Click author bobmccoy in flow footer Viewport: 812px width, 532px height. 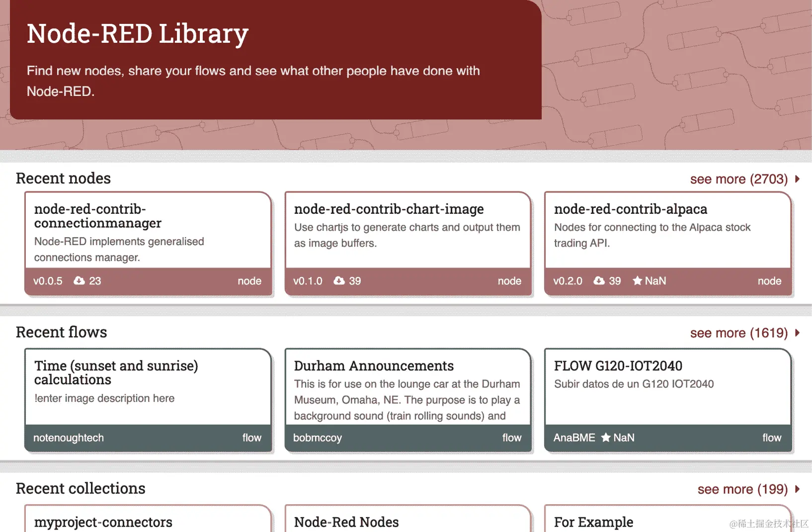pos(318,438)
